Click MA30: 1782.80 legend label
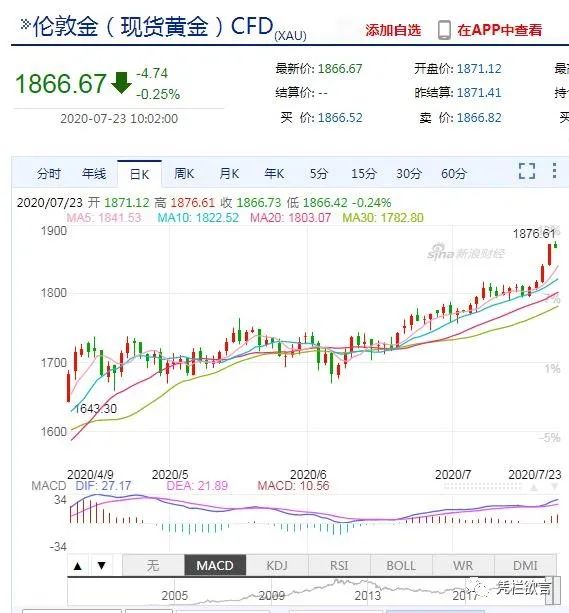The image size is (569, 613). click(383, 217)
